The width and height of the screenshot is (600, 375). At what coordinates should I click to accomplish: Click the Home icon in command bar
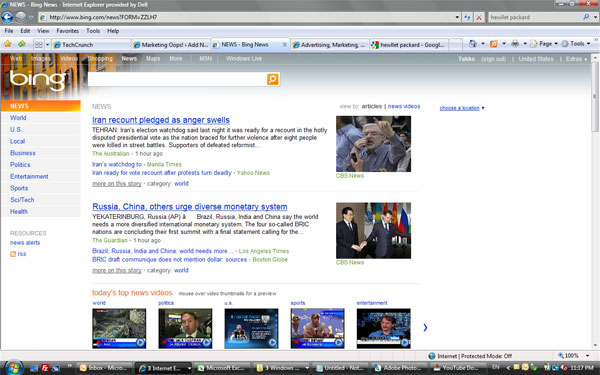click(x=473, y=44)
